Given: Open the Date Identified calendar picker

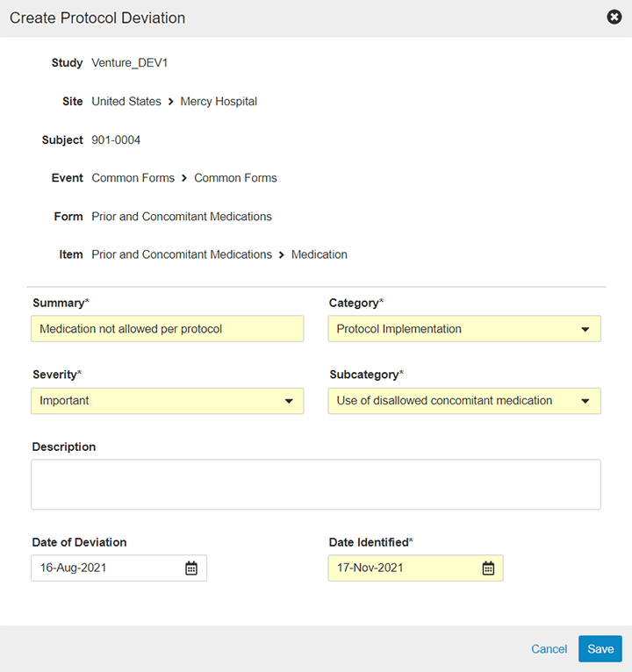Looking at the screenshot, I should point(489,568).
